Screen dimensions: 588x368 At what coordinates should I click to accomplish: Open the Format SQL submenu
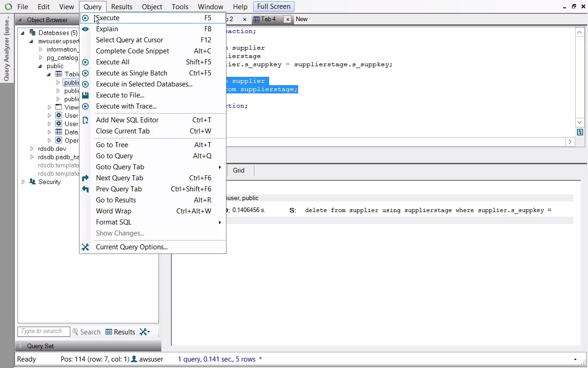(x=113, y=222)
